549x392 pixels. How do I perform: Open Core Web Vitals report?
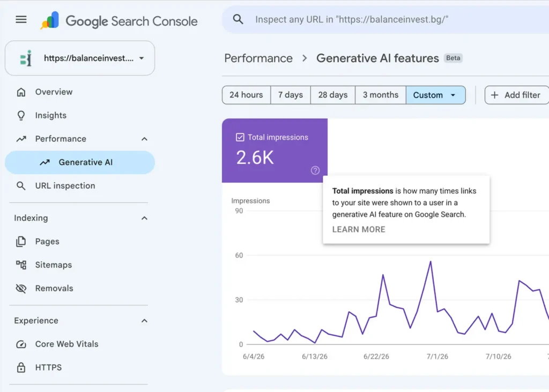(x=80, y=344)
